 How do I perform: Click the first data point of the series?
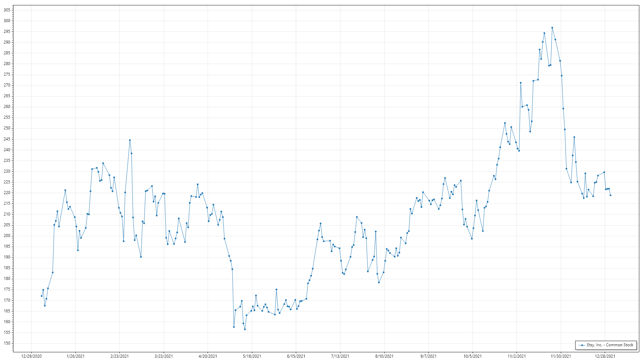(42, 296)
